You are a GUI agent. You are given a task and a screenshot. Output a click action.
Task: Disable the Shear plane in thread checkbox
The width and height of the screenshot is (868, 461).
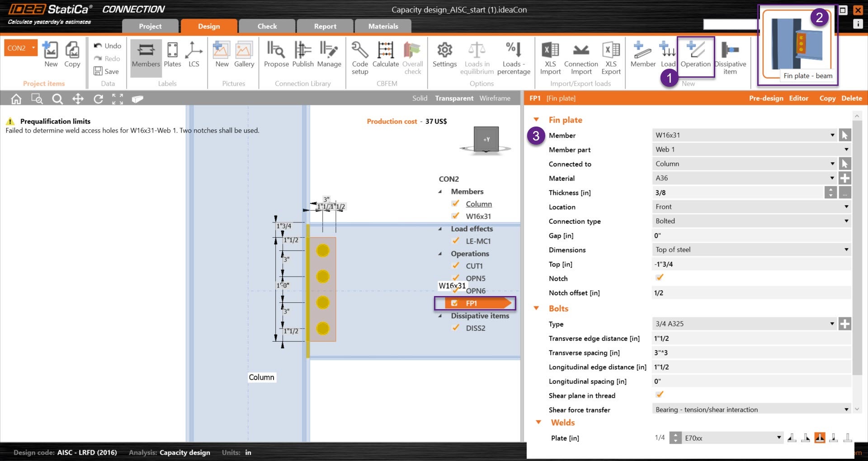660,395
